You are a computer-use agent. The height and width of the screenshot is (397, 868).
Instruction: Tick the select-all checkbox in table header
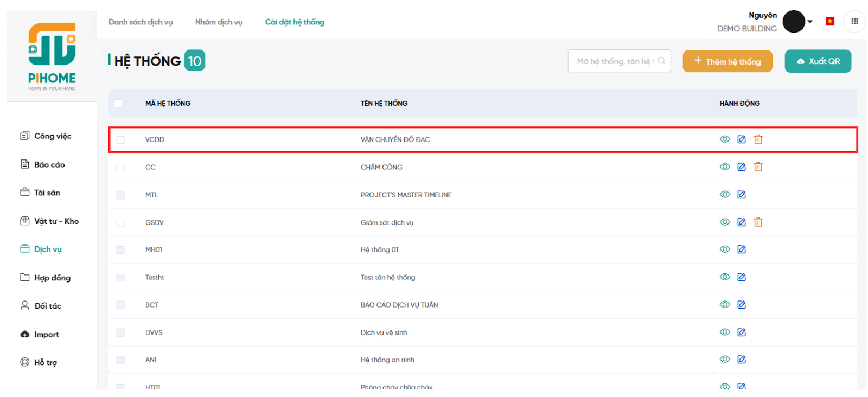coord(118,104)
